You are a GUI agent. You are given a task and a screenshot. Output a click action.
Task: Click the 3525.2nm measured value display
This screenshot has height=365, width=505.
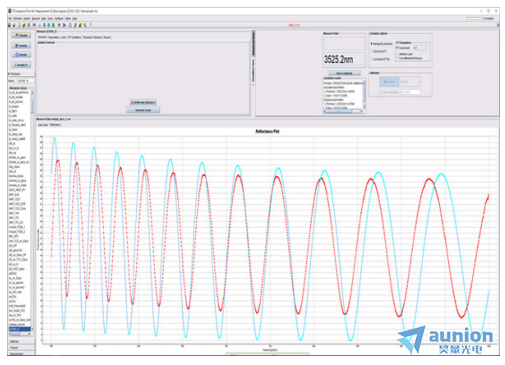click(x=344, y=60)
